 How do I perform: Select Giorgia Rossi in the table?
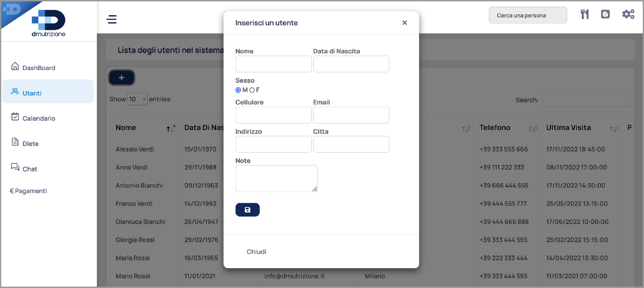[135, 240]
